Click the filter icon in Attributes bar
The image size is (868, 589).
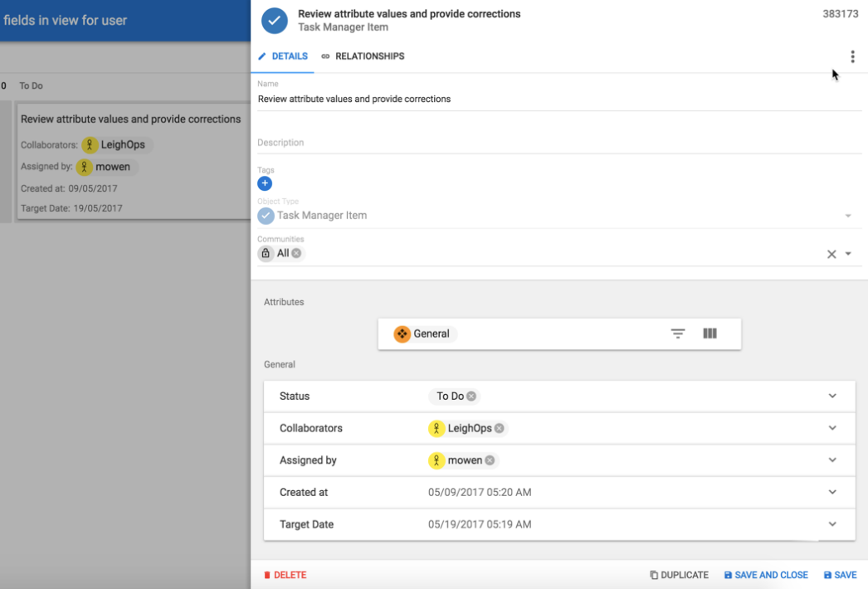pyautogui.click(x=678, y=333)
